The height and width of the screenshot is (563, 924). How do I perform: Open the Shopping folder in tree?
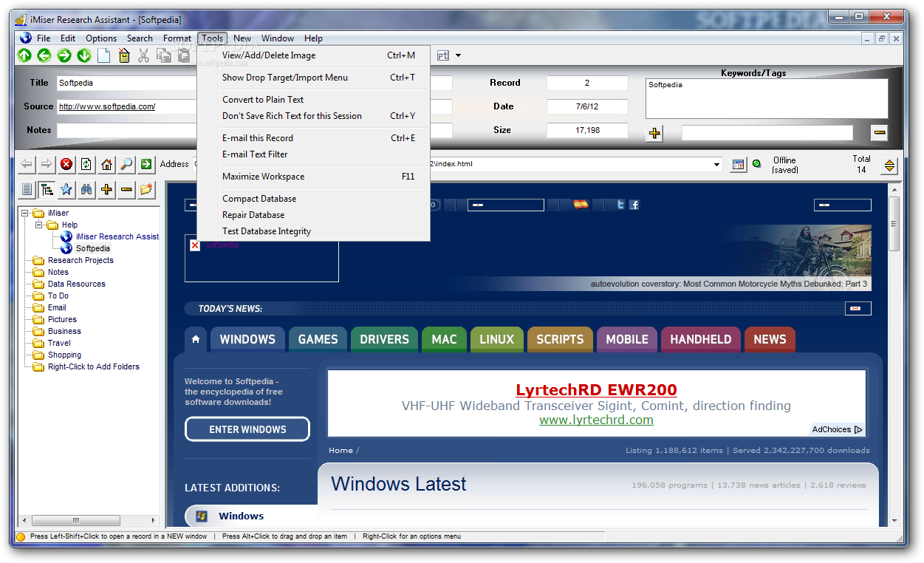pyautogui.click(x=64, y=355)
